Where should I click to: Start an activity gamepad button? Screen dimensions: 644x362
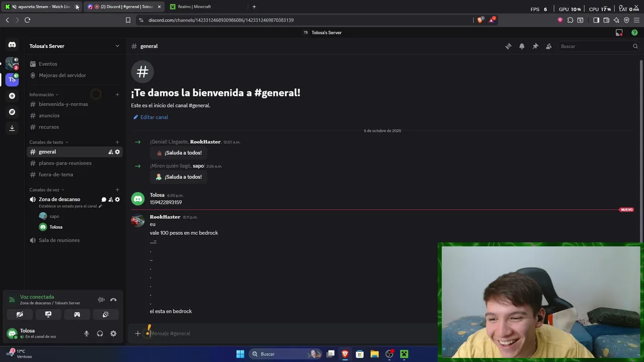(x=77, y=314)
